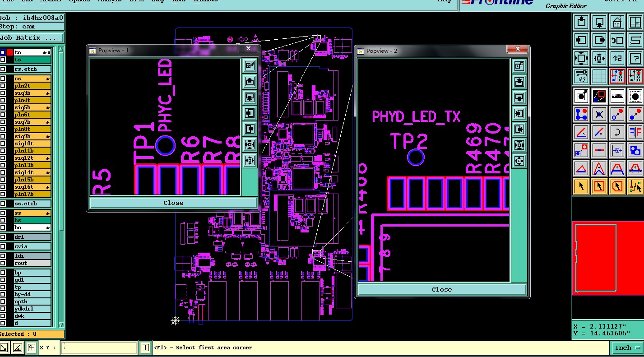Select layer name bo
Viewport: 644px width, 357px height.
[32, 227]
